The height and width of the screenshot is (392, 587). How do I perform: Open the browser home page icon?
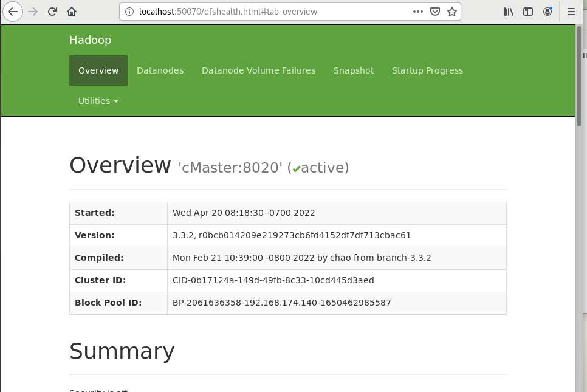pos(72,12)
